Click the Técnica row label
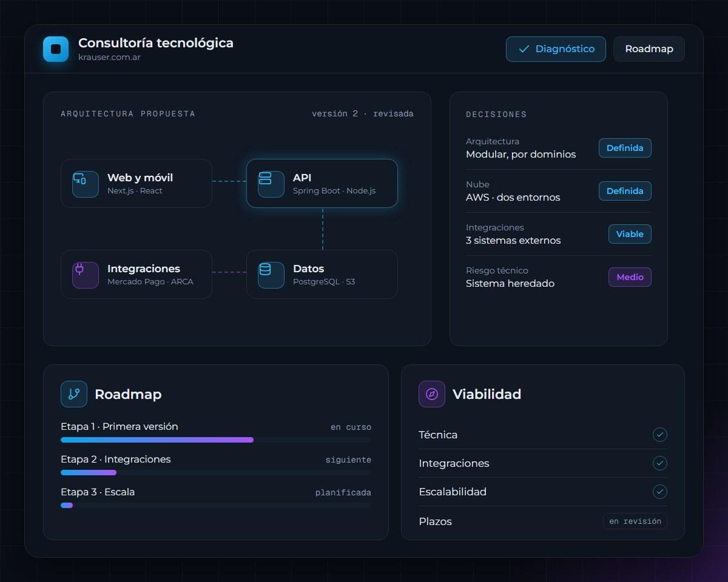 (x=438, y=435)
